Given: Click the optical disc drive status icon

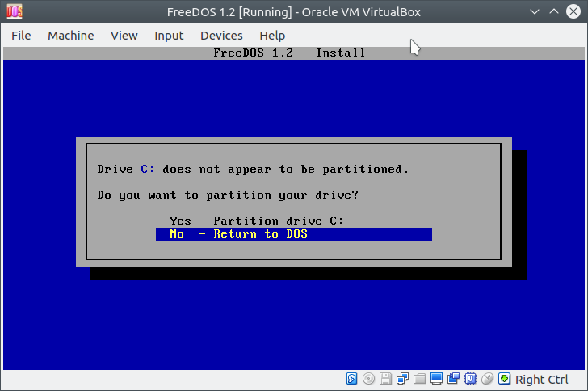Looking at the screenshot, I should (368, 379).
